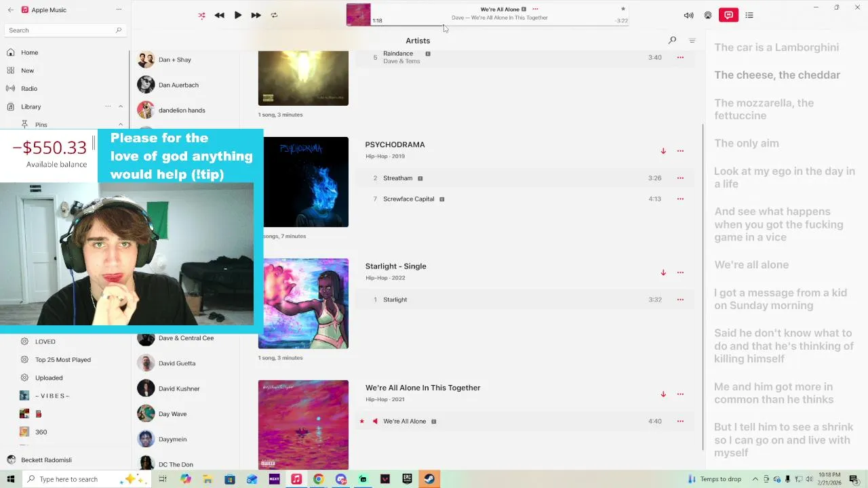
Task: Play the song Screwface Capital
Action: pos(408,199)
